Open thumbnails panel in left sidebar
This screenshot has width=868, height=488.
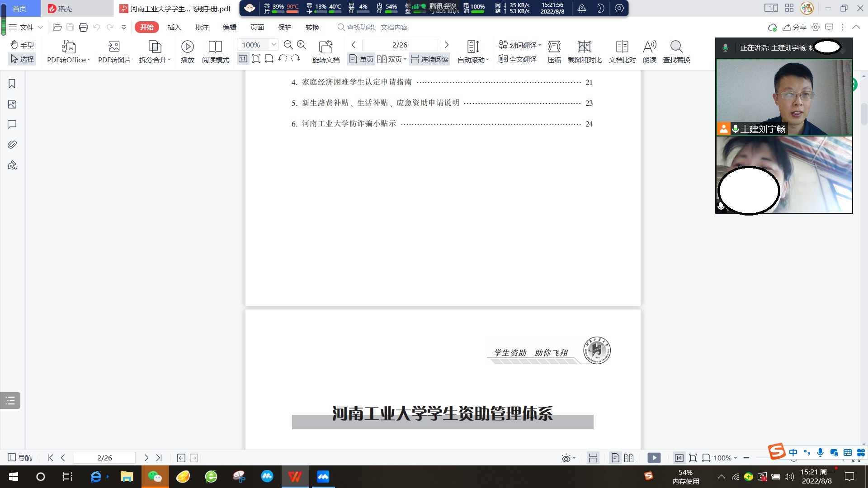pyautogui.click(x=12, y=104)
